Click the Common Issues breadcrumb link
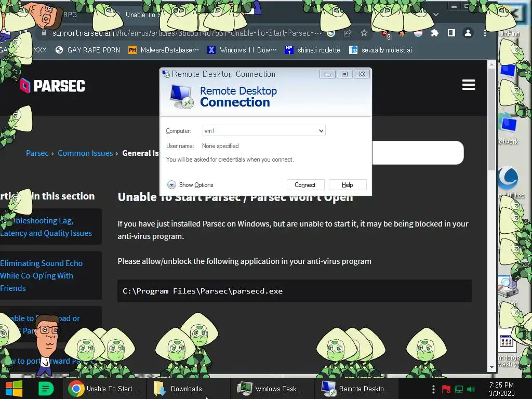This screenshot has height=399, width=532. coord(85,153)
